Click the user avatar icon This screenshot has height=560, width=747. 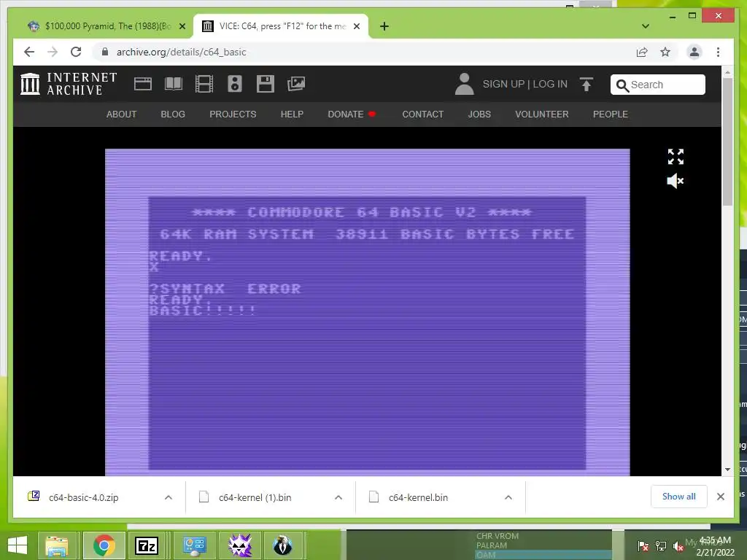[x=464, y=84]
